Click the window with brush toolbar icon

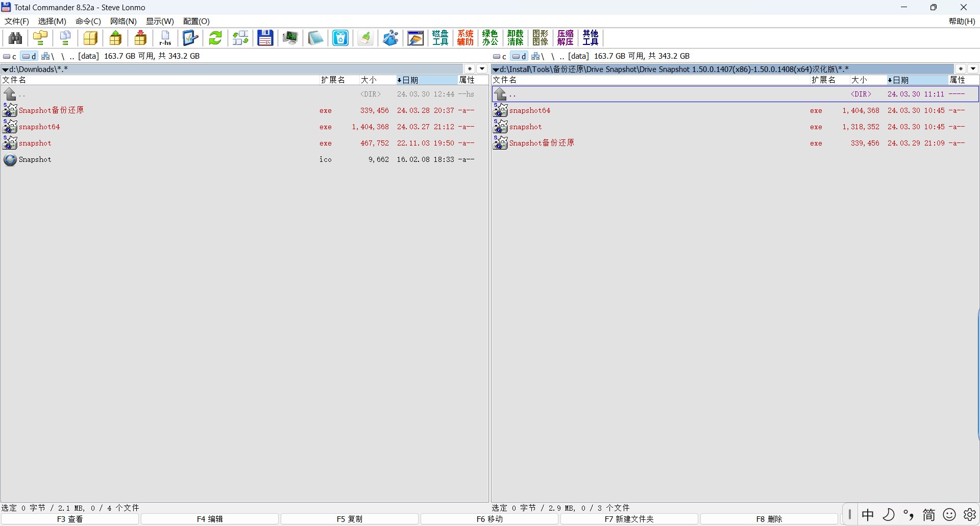point(415,38)
